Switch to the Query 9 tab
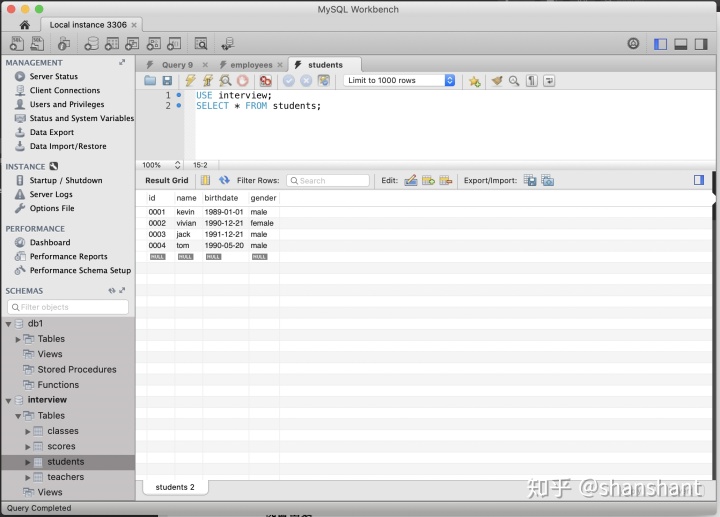720x517 pixels. [x=177, y=65]
